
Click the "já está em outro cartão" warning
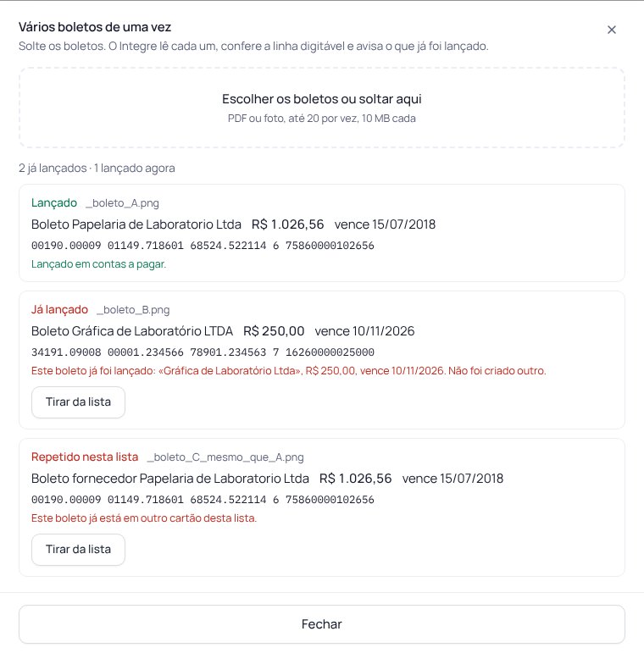(x=144, y=518)
